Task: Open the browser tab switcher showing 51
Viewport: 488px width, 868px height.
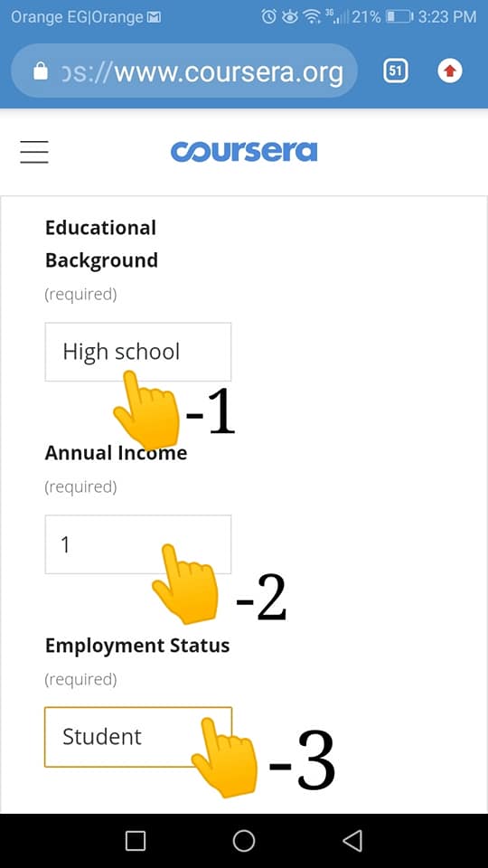Action: click(x=396, y=71)
